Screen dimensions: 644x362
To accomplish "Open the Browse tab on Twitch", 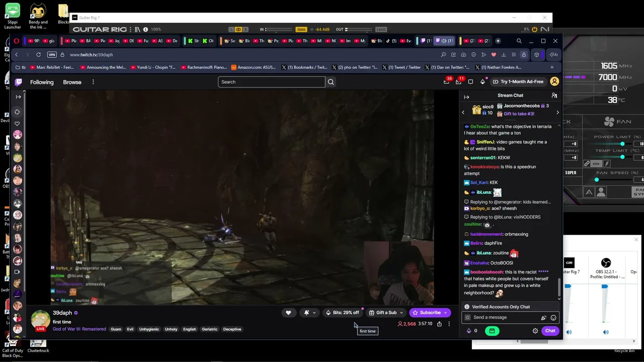I will click(72, 82).
